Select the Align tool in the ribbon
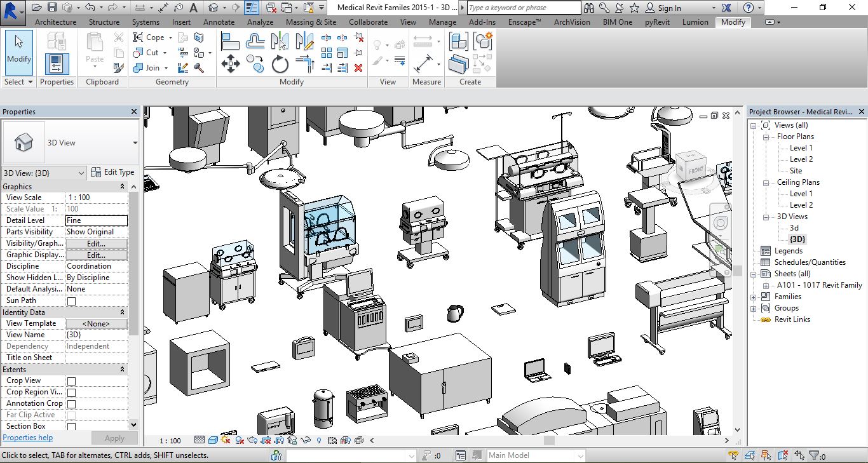868x463 pixels. [x=230, y=41]
